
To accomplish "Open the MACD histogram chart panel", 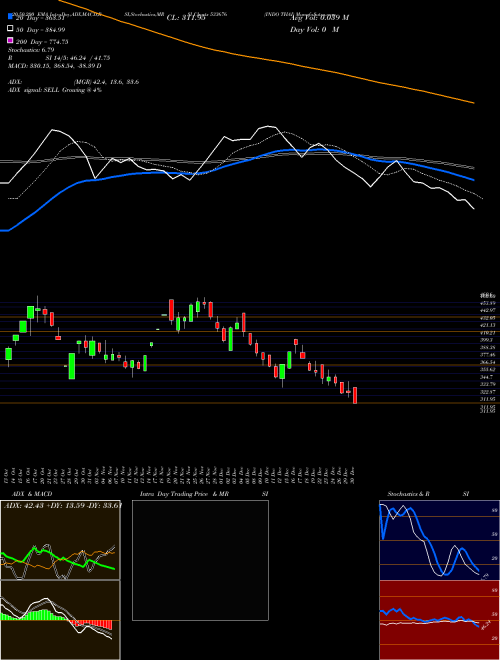I will click(x=60, y=620).
